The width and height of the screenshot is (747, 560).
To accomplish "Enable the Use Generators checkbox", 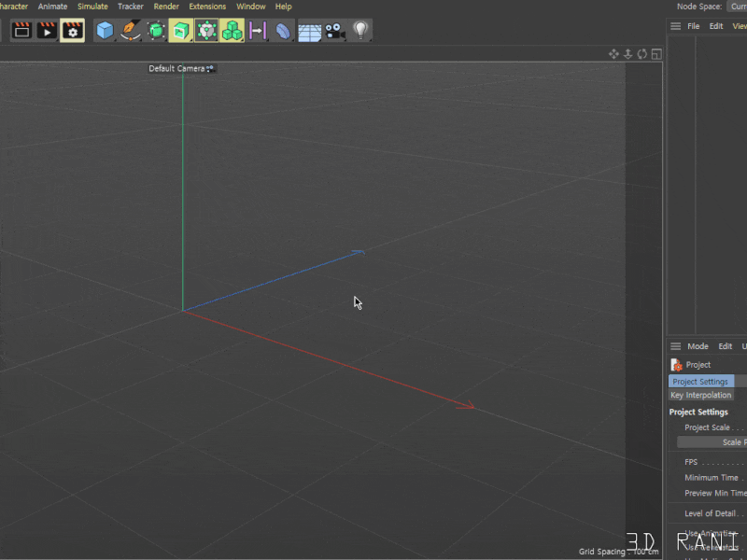I will tap(742, 549).
